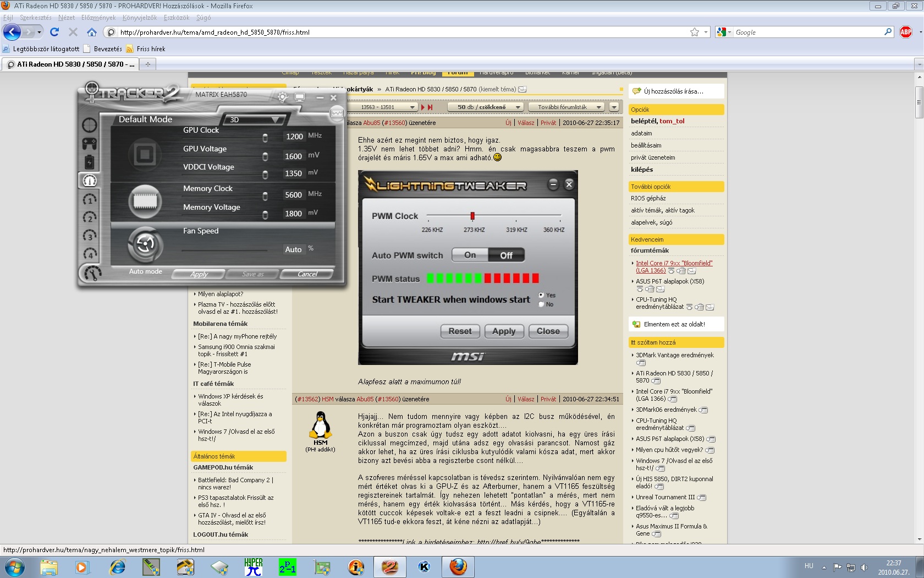
Task: Click Válasz on post dated 22:35:17
Action: coord(526,123)
